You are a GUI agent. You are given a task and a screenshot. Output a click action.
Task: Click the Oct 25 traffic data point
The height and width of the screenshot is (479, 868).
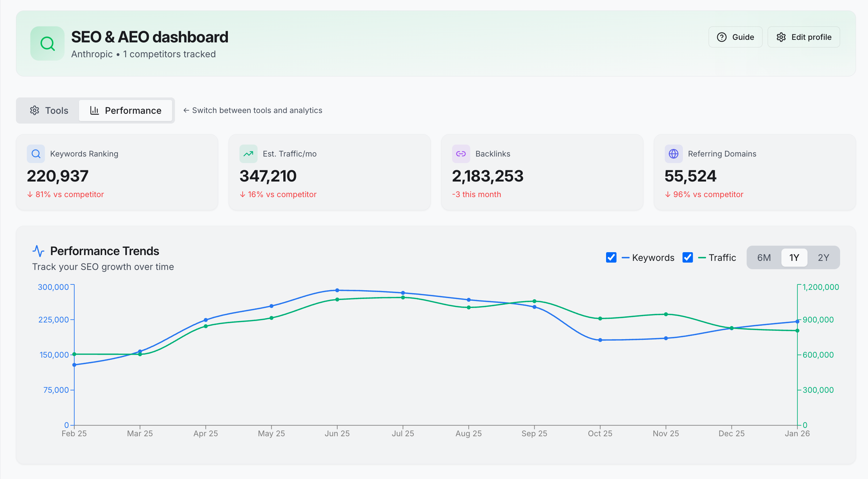(600, 318)
